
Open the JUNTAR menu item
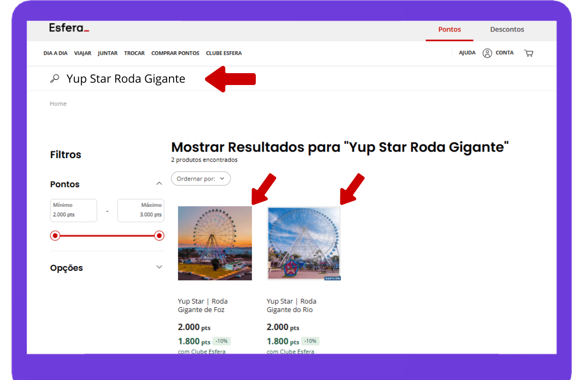click(x=108, y=53)
